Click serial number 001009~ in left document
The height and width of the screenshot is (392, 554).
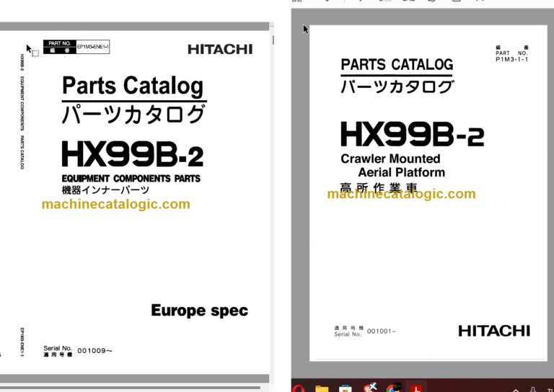(x=94, y=351)
